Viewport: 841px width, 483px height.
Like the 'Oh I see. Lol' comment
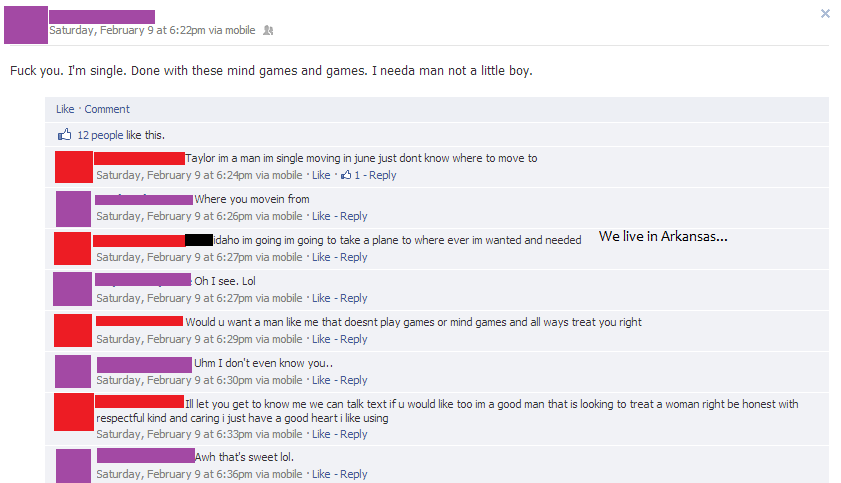321,298
